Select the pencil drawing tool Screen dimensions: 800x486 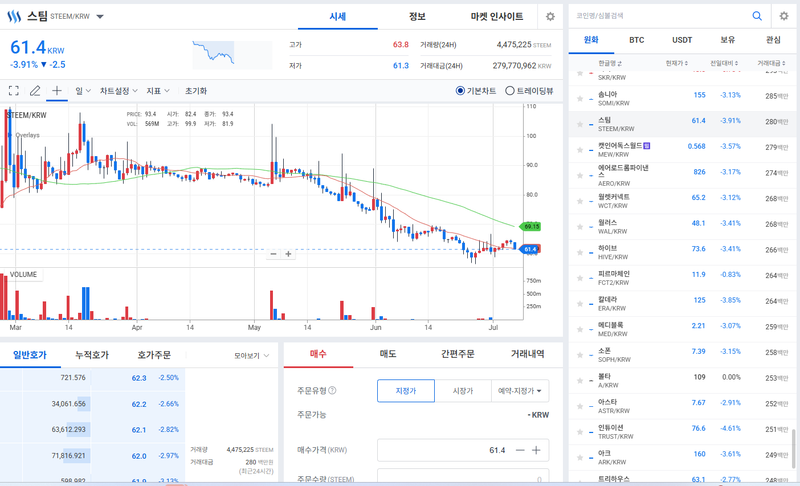coord(35,91)
